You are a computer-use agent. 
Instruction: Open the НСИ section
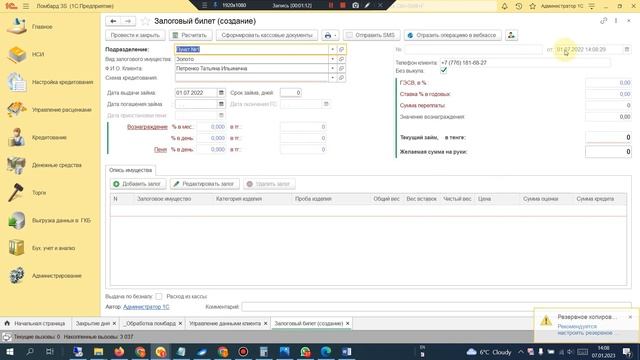point(38,54)
